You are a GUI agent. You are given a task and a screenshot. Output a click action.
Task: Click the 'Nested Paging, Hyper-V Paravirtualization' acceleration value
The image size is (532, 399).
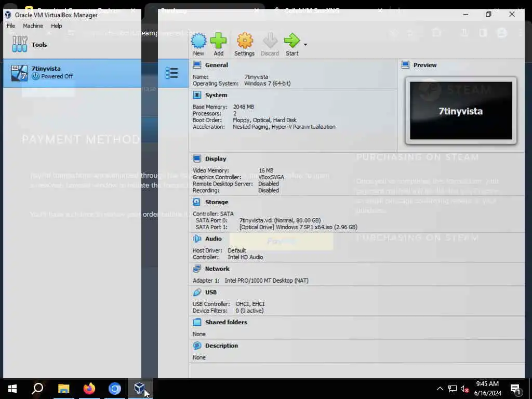point(284,127)
